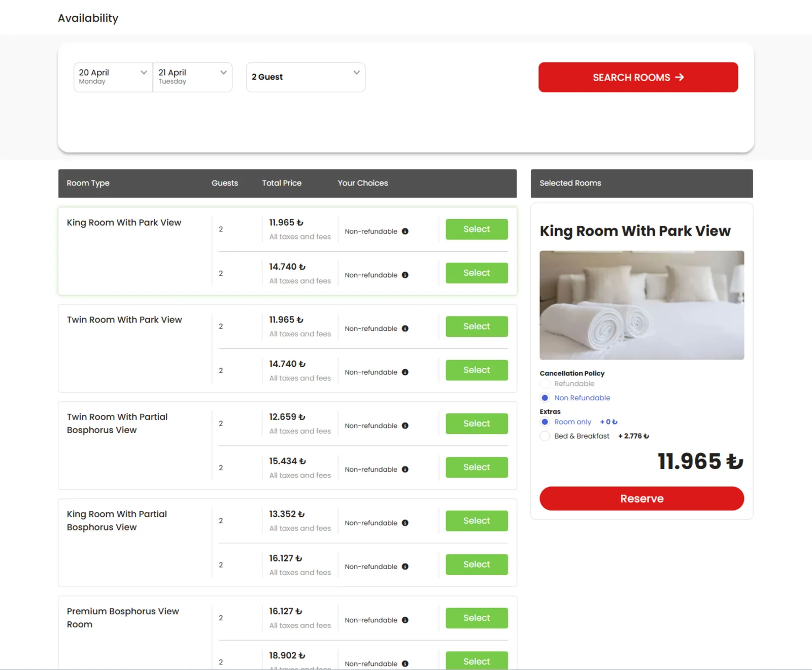
Task: Pick the Bed & Breakfast extra
Action: 545,436
